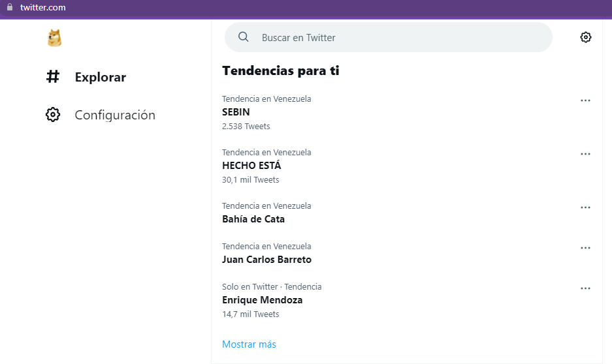Click the 2.538 Tweets count
612x364 pixels.
(x=246, y=127)
